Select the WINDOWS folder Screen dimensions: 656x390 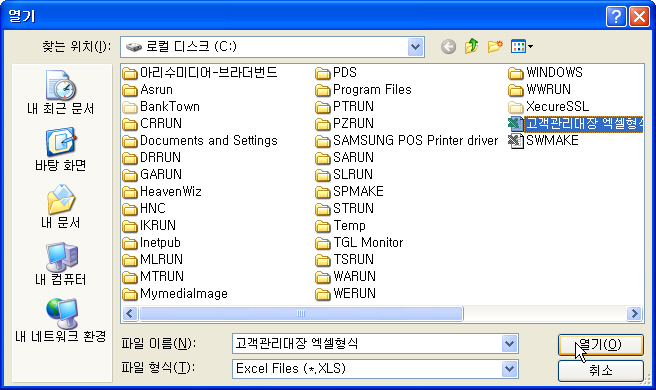[546, 73]
